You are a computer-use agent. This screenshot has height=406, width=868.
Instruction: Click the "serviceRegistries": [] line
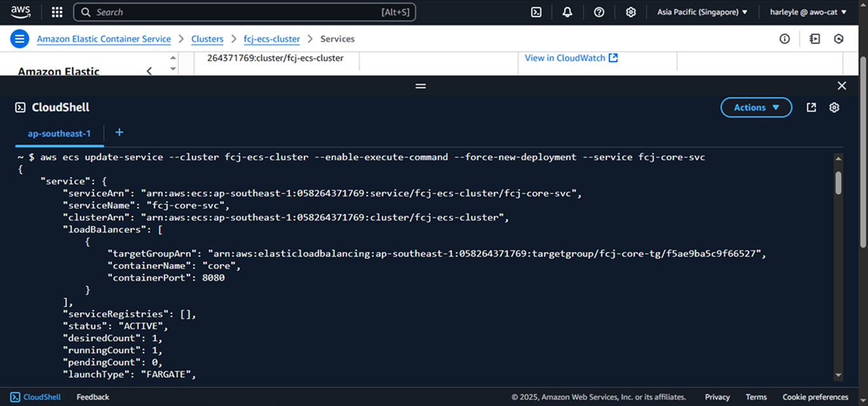click(129, 314)
